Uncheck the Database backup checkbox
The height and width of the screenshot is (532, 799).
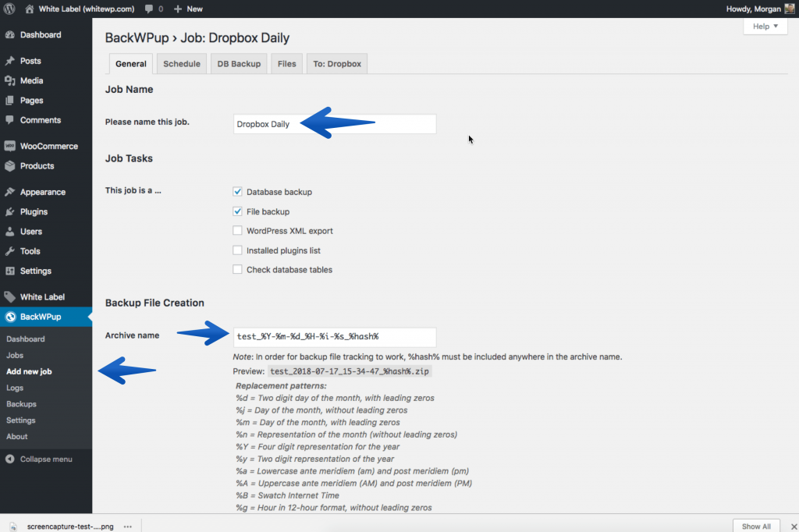pos(237,192)
